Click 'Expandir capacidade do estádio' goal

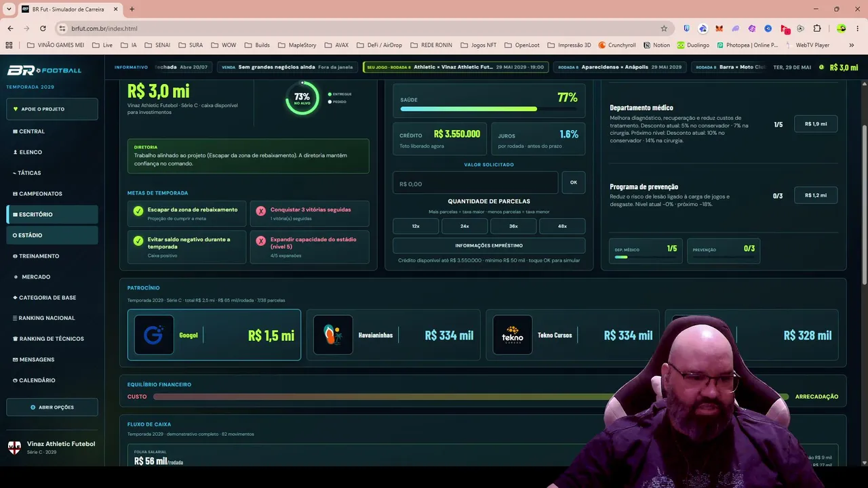click(309, 247)
